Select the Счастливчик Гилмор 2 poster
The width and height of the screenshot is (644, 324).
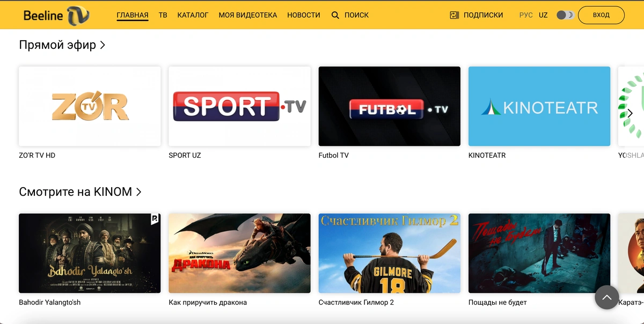pos(389,253)
